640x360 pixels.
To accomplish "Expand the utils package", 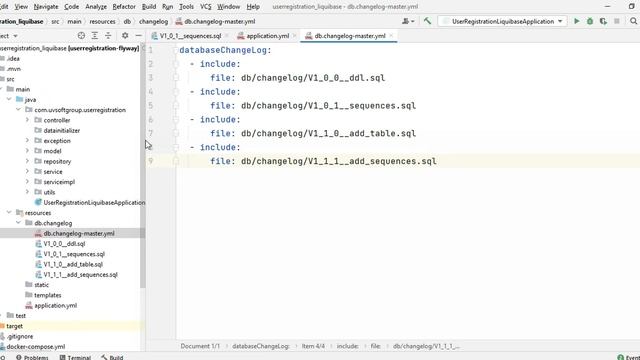I will point(27,192).
